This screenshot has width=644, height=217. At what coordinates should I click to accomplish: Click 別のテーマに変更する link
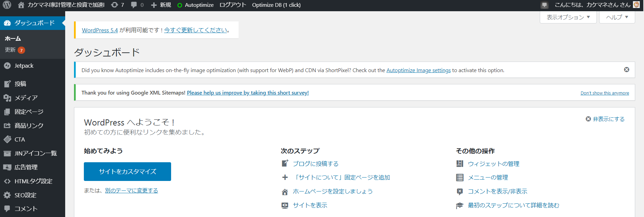pos(131,190)
